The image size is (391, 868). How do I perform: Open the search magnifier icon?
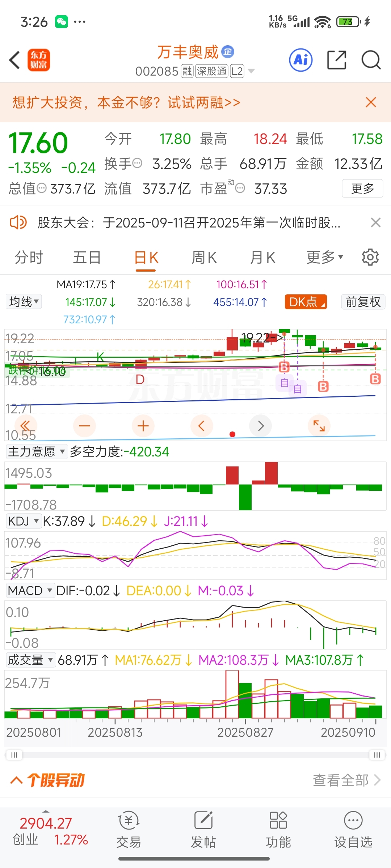(x=371, y=60)
